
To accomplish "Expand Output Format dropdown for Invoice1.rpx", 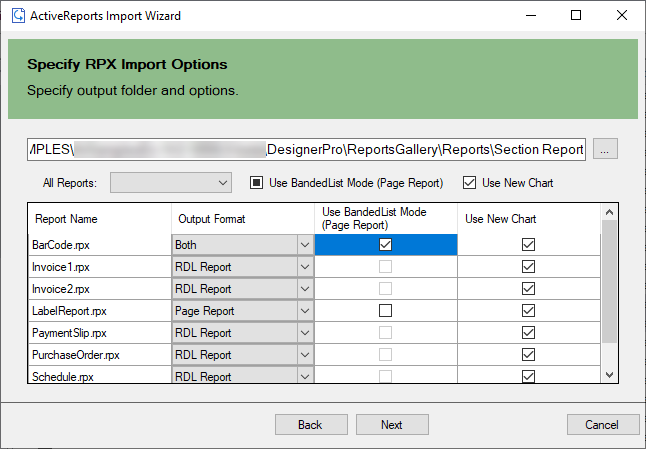I will [305, 267].
